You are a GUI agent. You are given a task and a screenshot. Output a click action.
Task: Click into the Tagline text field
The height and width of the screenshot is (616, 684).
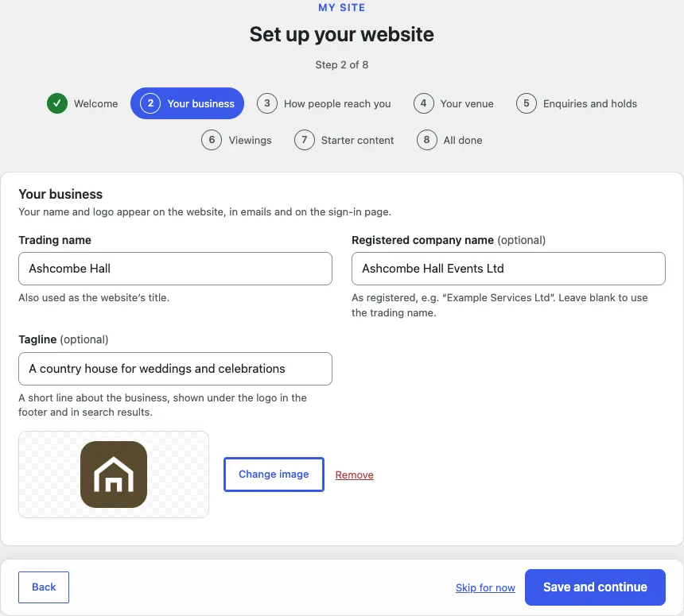pyautogui.click(x=175, y=369)
